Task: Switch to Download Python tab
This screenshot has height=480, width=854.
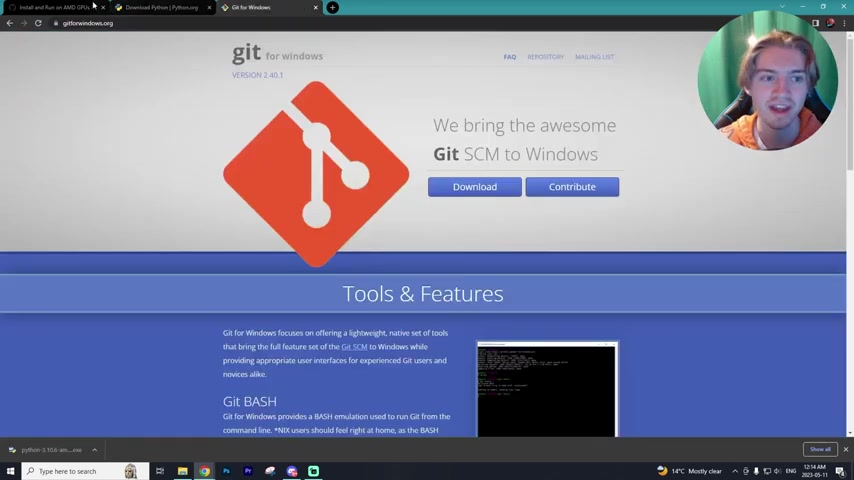Action: click(x=162, y=8)
